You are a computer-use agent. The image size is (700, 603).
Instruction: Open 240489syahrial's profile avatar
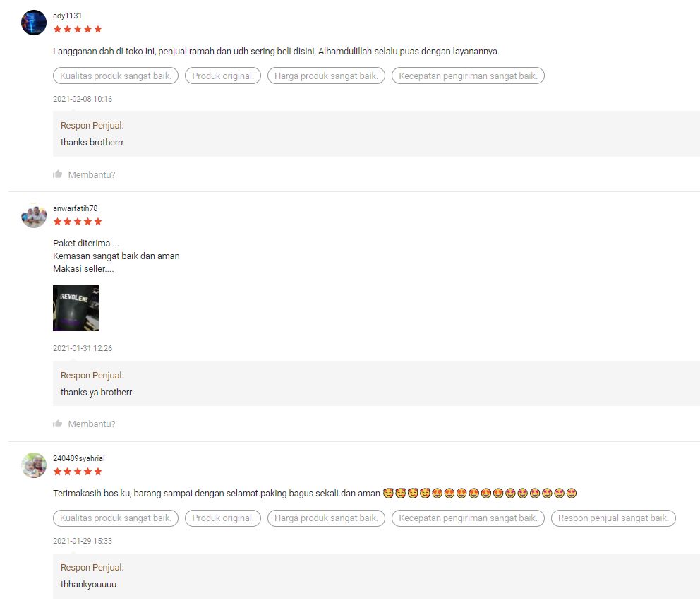[x=34, y=465]
